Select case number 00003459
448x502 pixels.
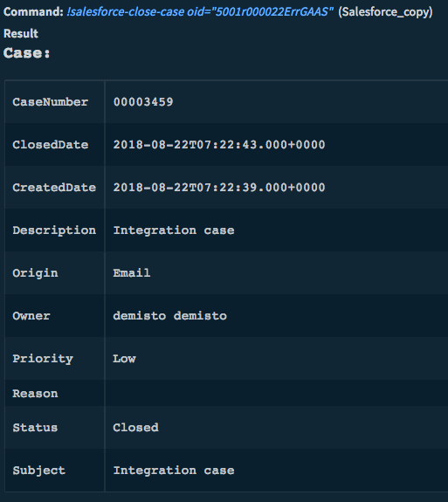point(143,102)
